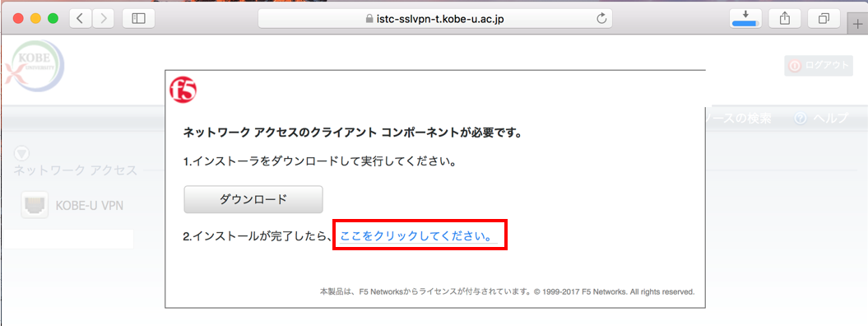
Task: Click the lock icon in the address bar
Action: point(369,19)
